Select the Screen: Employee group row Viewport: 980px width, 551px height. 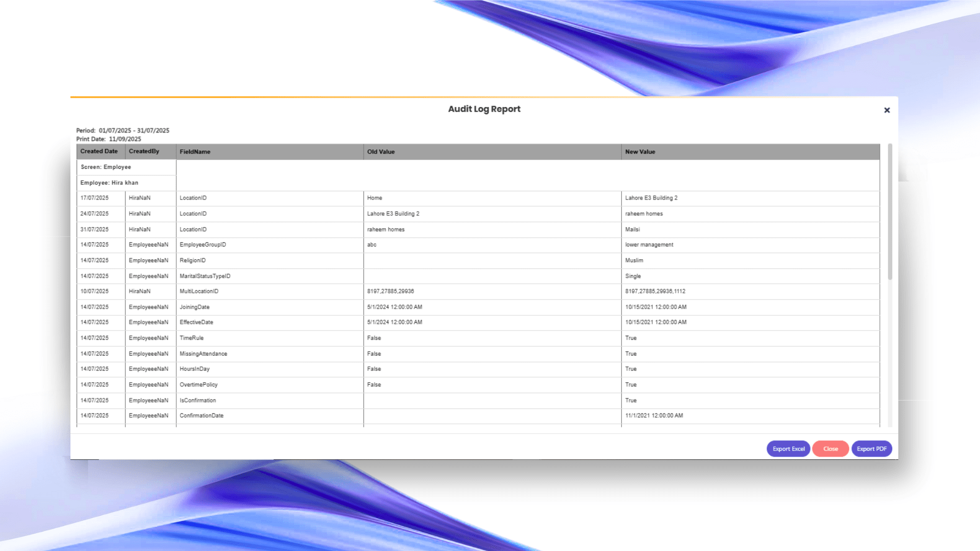(x=106, y=167)
